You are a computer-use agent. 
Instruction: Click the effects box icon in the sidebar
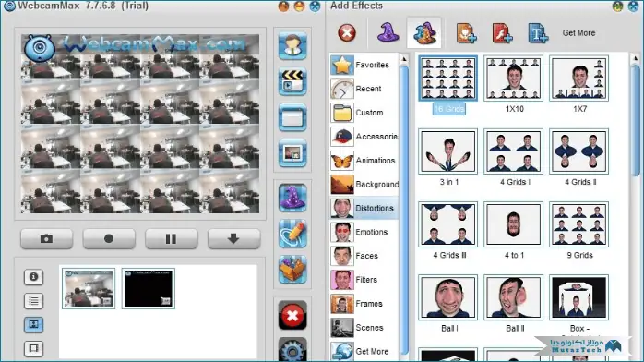(292, 270)
